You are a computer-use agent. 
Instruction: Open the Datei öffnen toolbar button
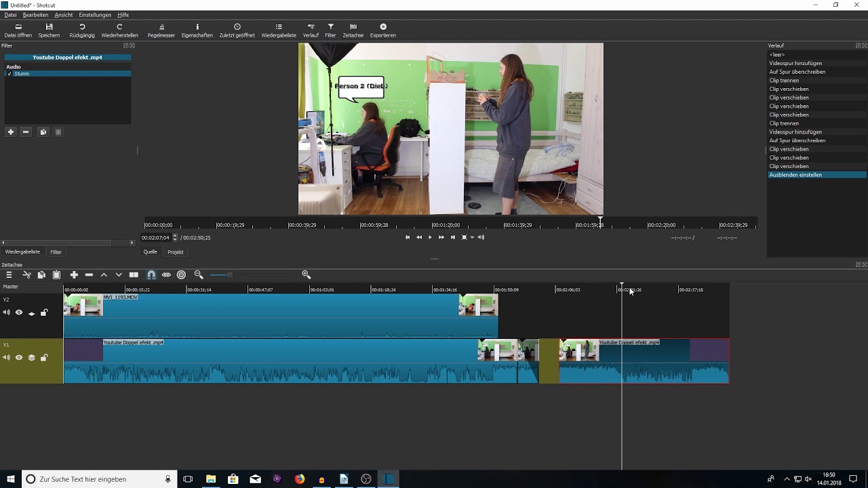click(x=18, y=30)
